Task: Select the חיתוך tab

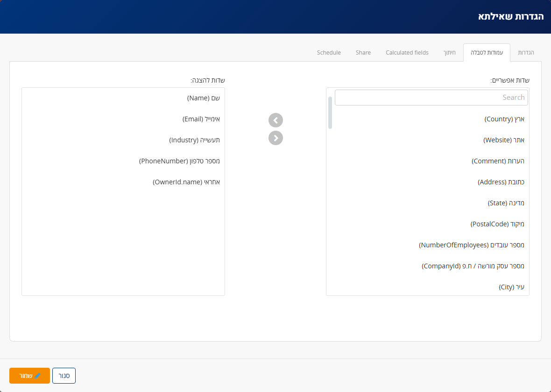Action: point(450,53)
